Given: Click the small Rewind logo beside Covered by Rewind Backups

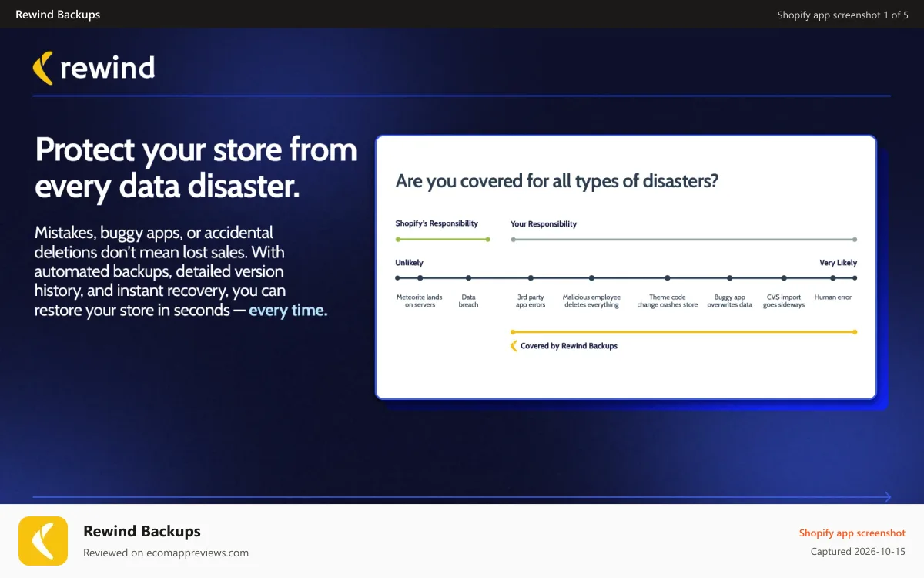Looking at the screenshot, I should 514,346.
